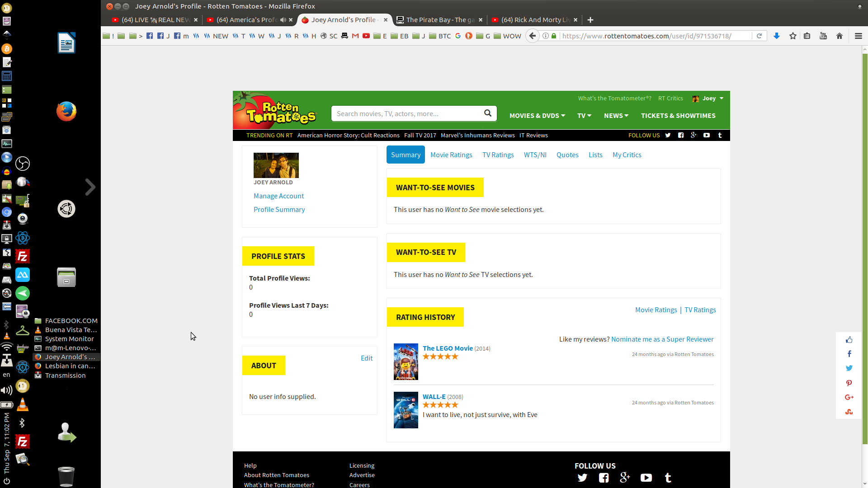The height and width of the screenshot is (488, 868).
Task: Open VLC cone icon in the dock
Action: tap(23, 404)
